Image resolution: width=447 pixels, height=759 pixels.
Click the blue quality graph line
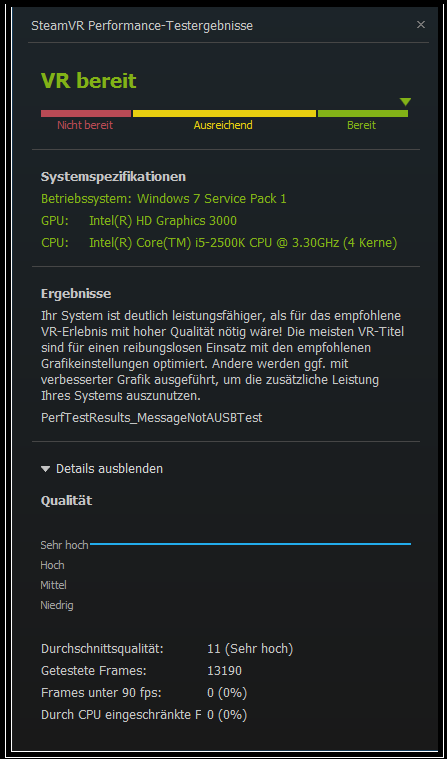[250, 544]
